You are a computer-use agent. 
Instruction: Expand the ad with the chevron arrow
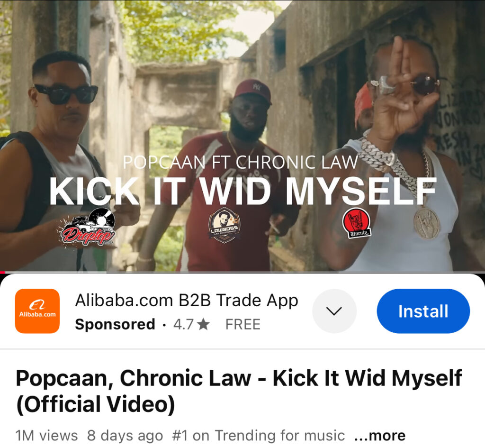pos(334,311)
